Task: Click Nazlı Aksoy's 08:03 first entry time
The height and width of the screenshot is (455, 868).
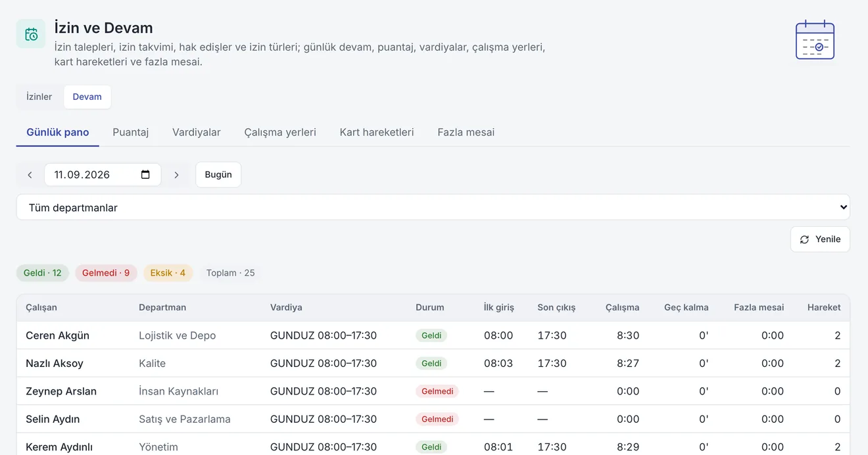Action: [x=498, y=363]
